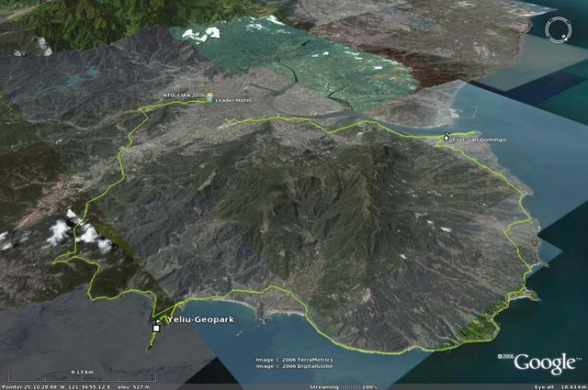Click the 6.13 km scale bar
588x390 pixels.
tap(83, 374)
